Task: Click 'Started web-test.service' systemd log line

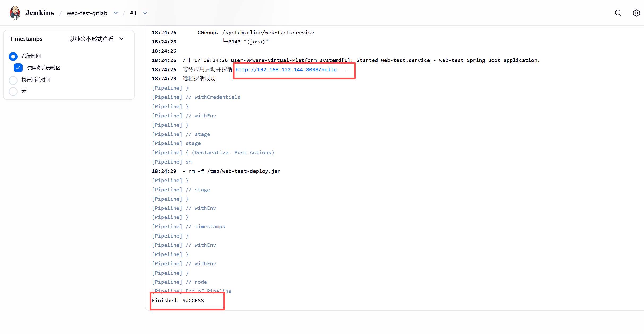Action: [361, 60]
